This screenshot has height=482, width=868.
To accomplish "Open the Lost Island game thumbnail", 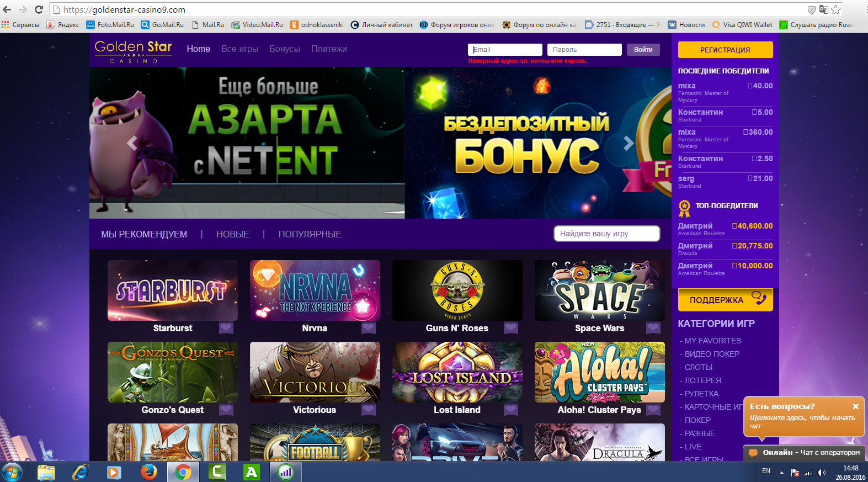I will pyautogui.click(x=457, y=372).
